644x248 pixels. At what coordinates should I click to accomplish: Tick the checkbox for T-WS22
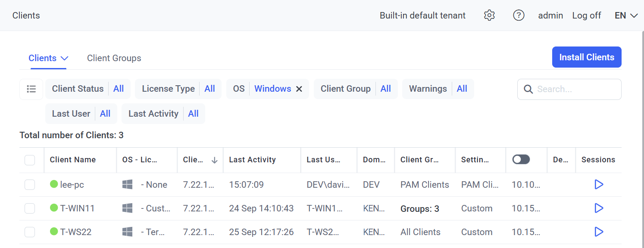coord(30,232)
